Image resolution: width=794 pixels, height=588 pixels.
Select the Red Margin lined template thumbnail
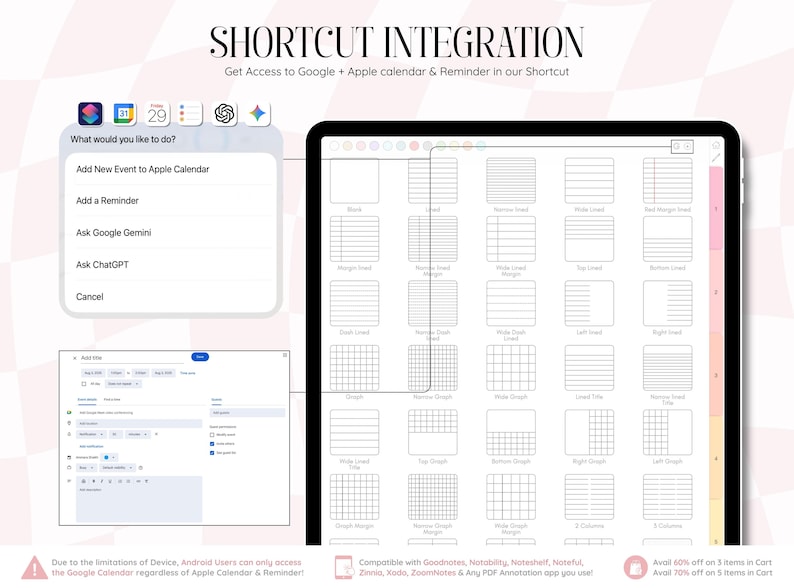click(x=667, y=180)
